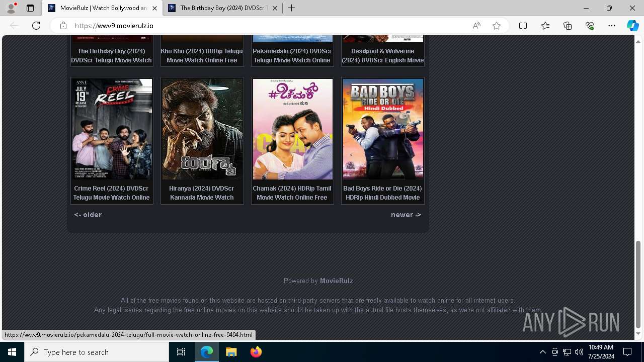
Task: Open Firefox from the taskbar
Action: (256, 352)
